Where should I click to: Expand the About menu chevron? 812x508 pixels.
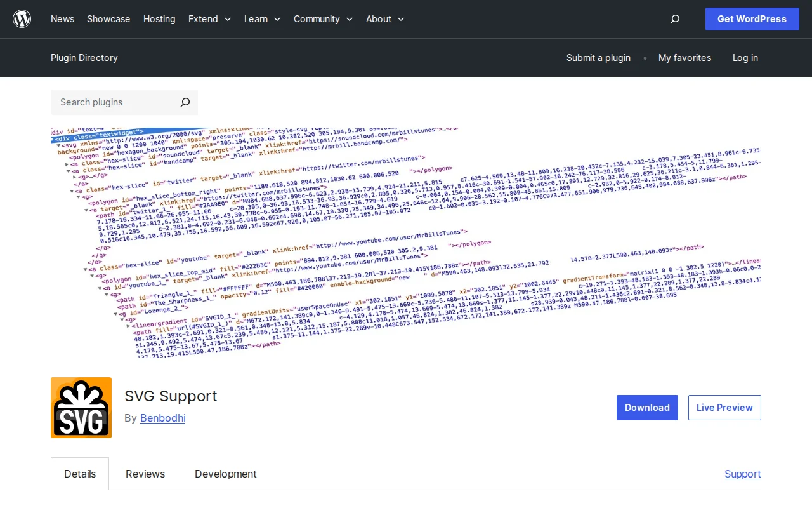pyautogui.click(x=401, y=20)
